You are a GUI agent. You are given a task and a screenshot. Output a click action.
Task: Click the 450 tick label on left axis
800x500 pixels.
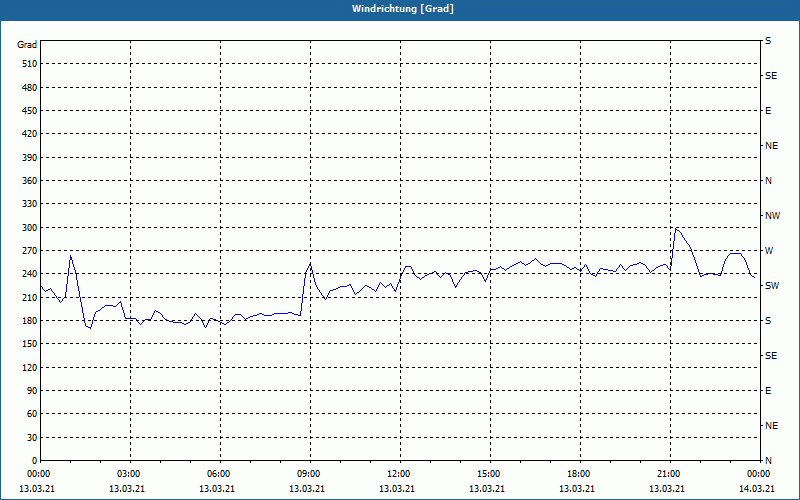pyautogui.click(x=30, y=111)
